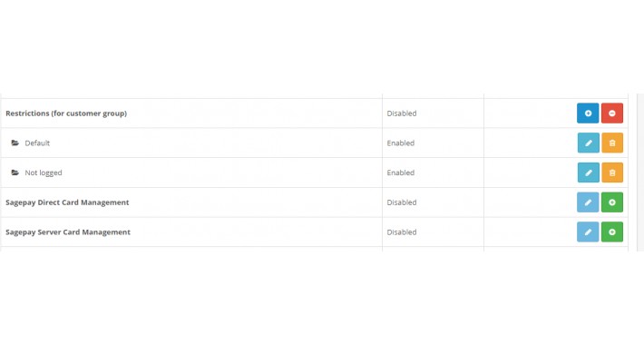Select the Not logged group label
This screenshot has width=644, height=345.
coord(44,172)
